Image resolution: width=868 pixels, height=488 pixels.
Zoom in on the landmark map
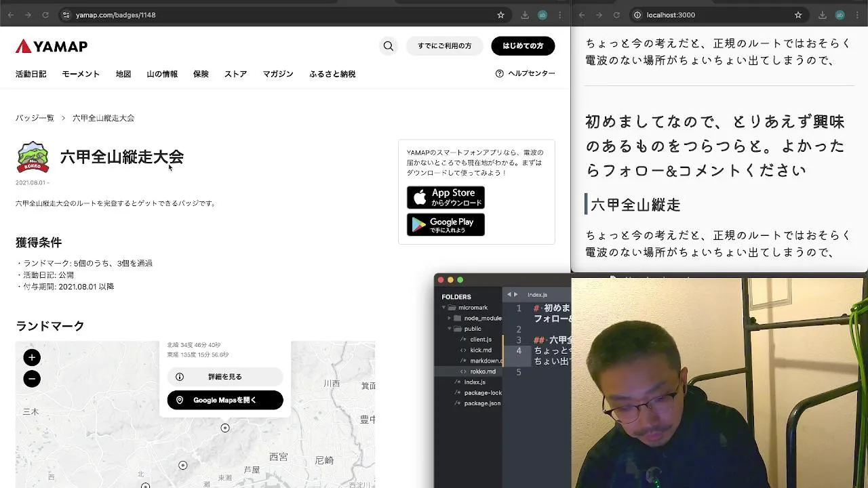pos(32,357)
